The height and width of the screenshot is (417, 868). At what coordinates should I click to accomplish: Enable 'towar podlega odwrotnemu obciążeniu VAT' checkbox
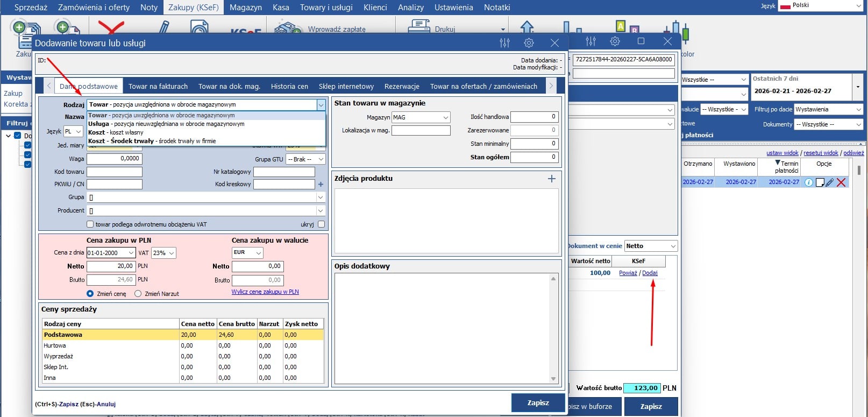tap(90, 224)
